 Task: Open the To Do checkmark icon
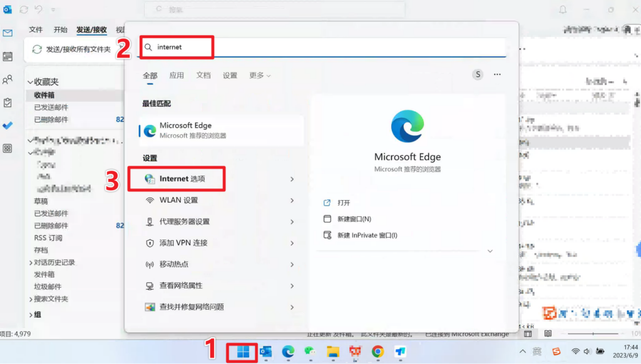click(8, 125)
